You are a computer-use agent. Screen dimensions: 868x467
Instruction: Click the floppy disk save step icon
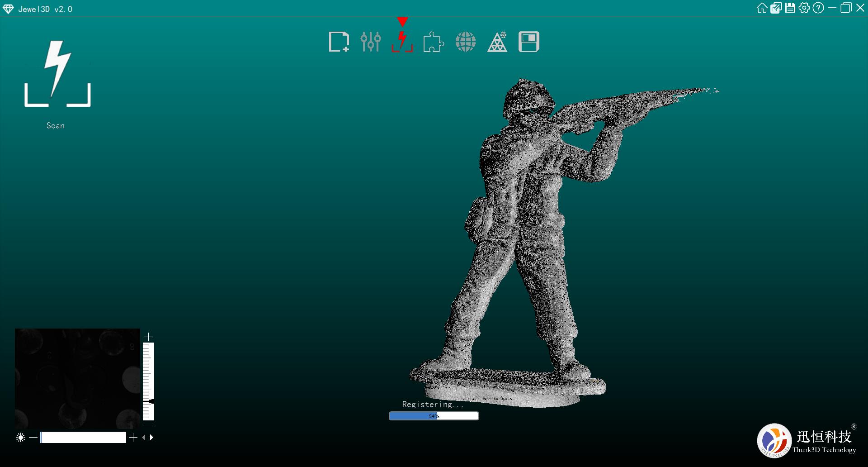528,42
